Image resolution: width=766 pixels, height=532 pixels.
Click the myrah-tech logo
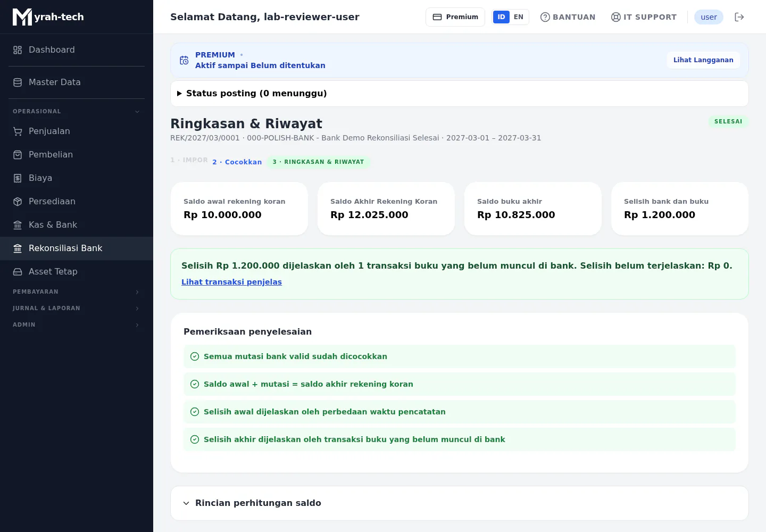point(48,17)
